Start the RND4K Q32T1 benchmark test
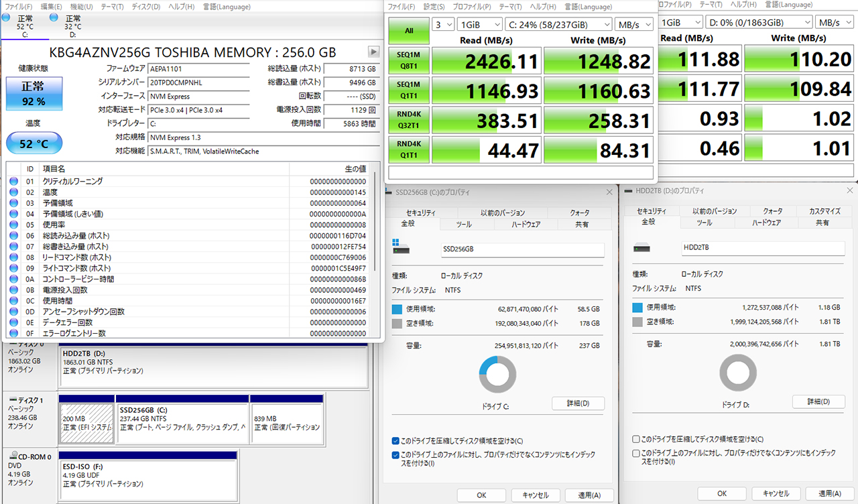This screenshot has width=858, height=504. tap(408, 119)
